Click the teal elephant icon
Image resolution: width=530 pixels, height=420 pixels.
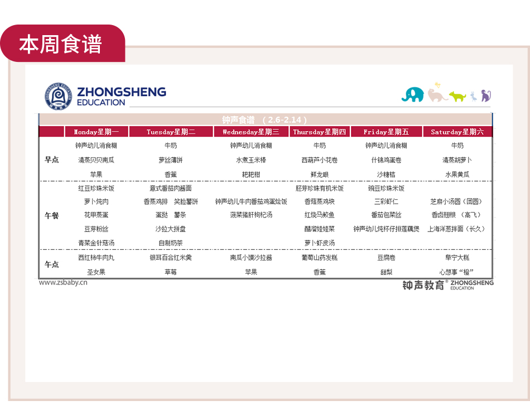point(412,94)
